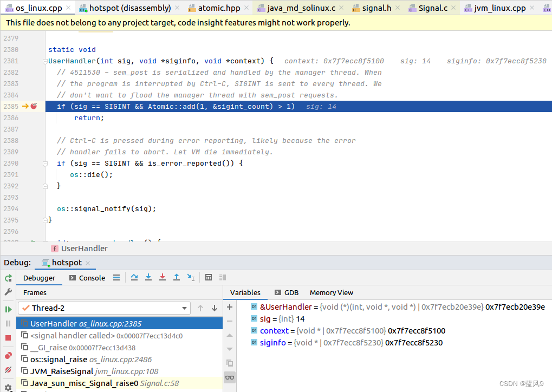Move watch up arrow in Variables
Image resolution: width=552 pixels, height=392 pixels.
(230, 335)
